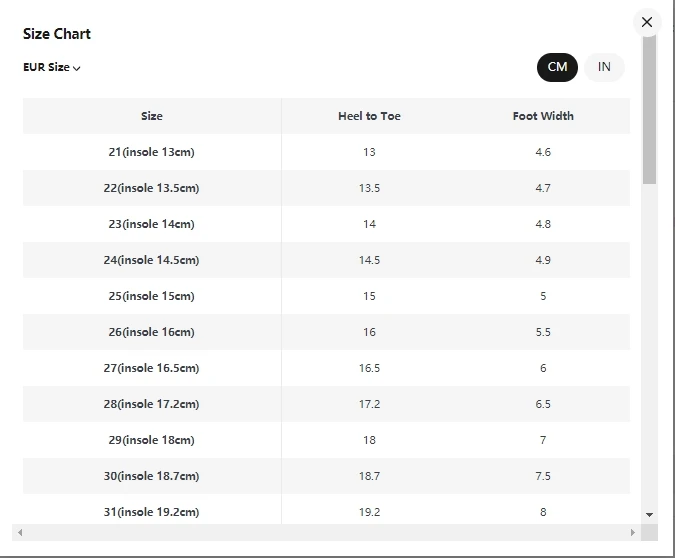Click heel to toe value 17.2

pos(369,404)
